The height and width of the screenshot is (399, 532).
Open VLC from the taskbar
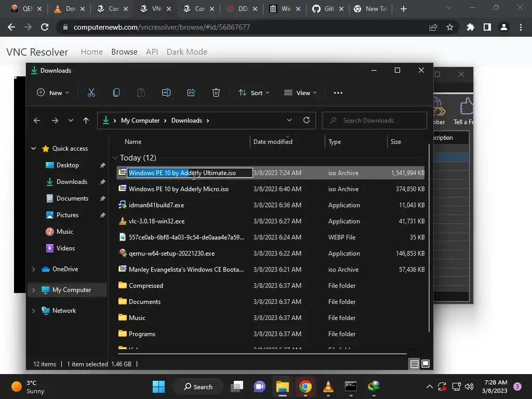click(328, 387)
